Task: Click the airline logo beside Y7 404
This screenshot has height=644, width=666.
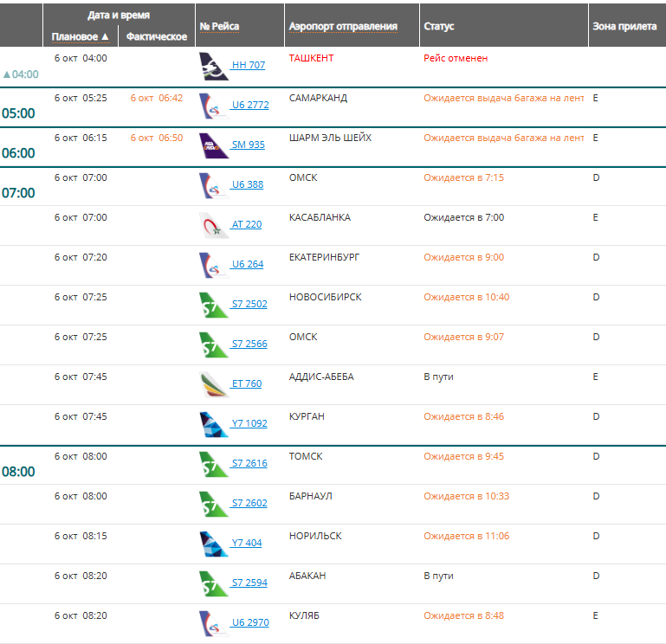Action: pos(214,544)
